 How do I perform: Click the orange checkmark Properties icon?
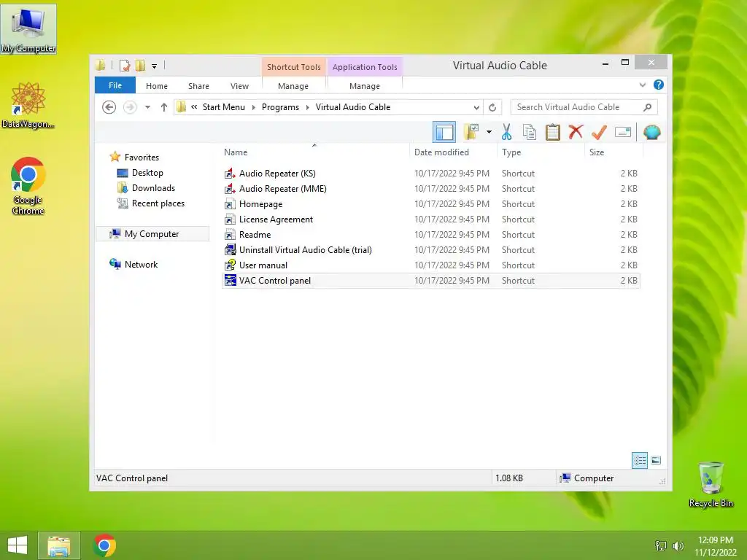pos(599,133)
